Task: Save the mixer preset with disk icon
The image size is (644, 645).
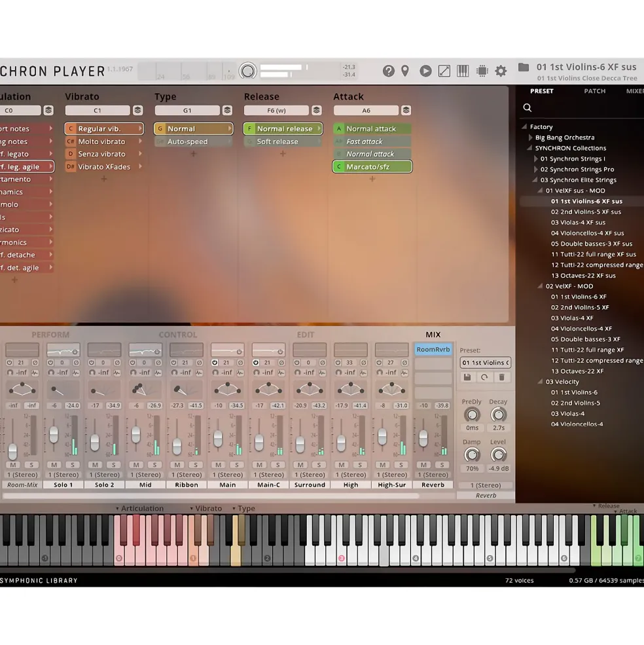Action: pyautogui.click(x=467, y=377)
